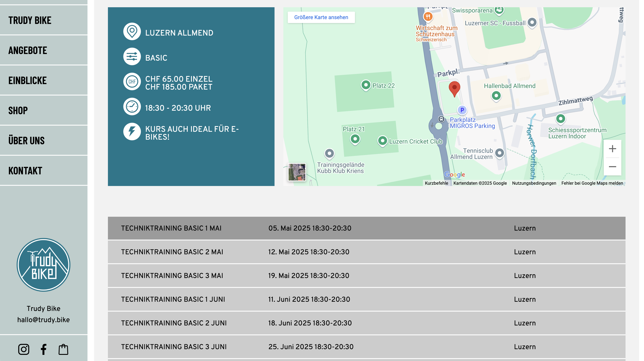Click the Luzern Cricket Club marker
644x361 pixels.
382,141
